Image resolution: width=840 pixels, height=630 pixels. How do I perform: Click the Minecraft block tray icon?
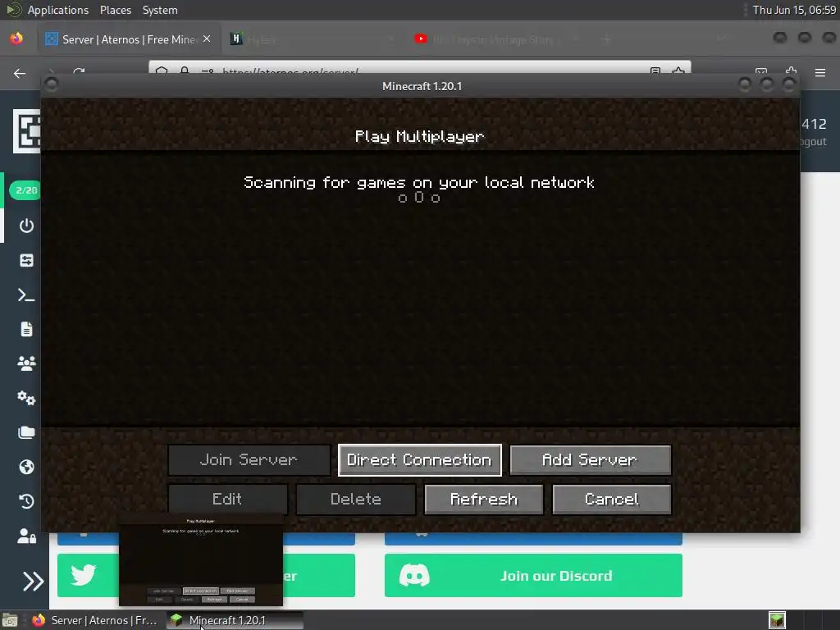coord(778,620)
